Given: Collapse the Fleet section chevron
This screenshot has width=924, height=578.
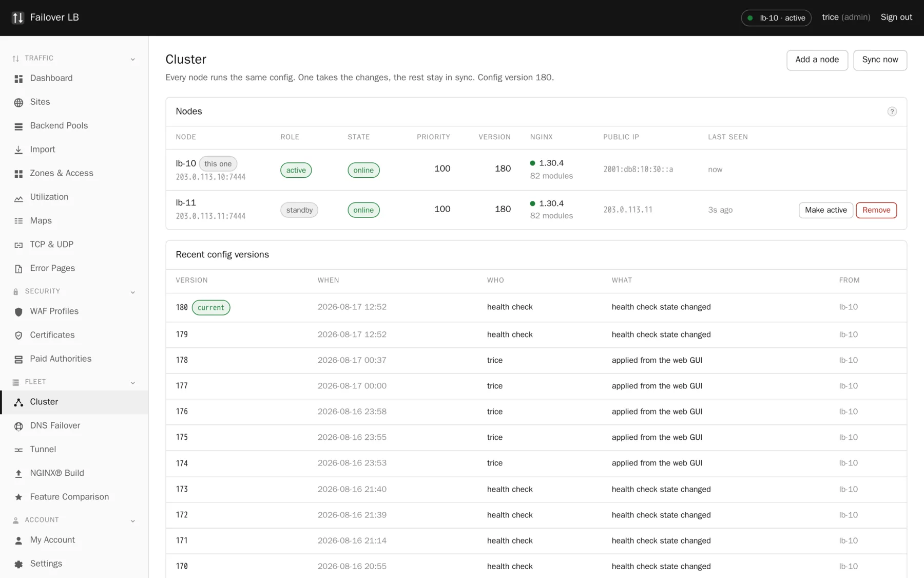Looking at the screenshot, I should [133, 382].
